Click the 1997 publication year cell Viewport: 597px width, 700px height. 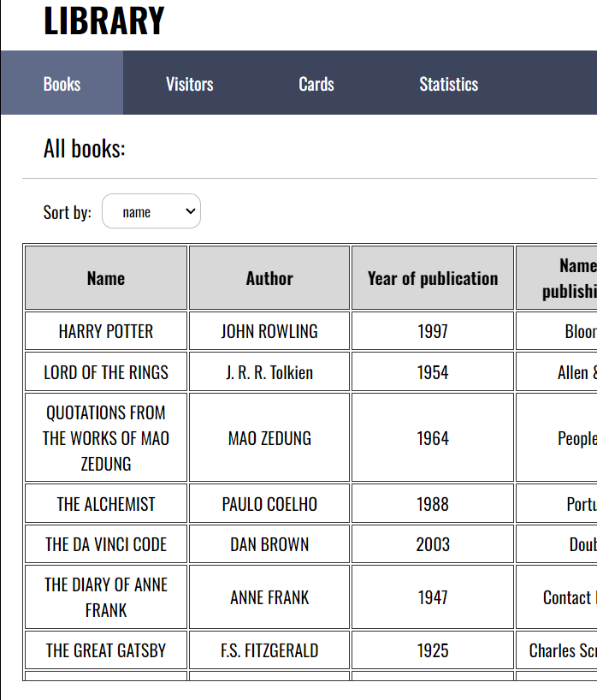pos(433,331)
